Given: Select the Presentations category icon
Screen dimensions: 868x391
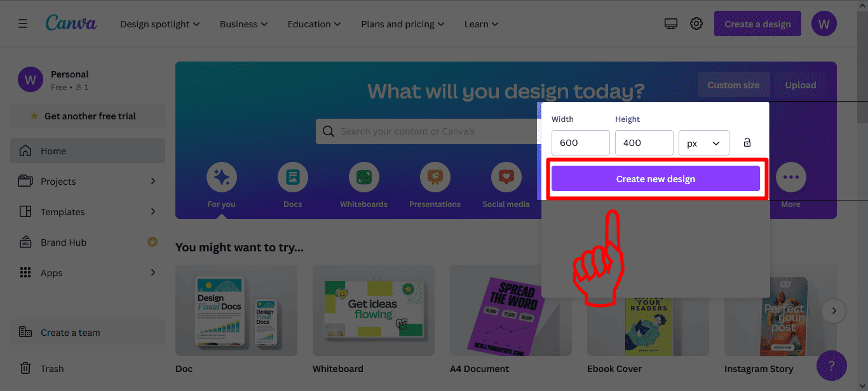Looking at the screenshot, I should tap(435, 177).
